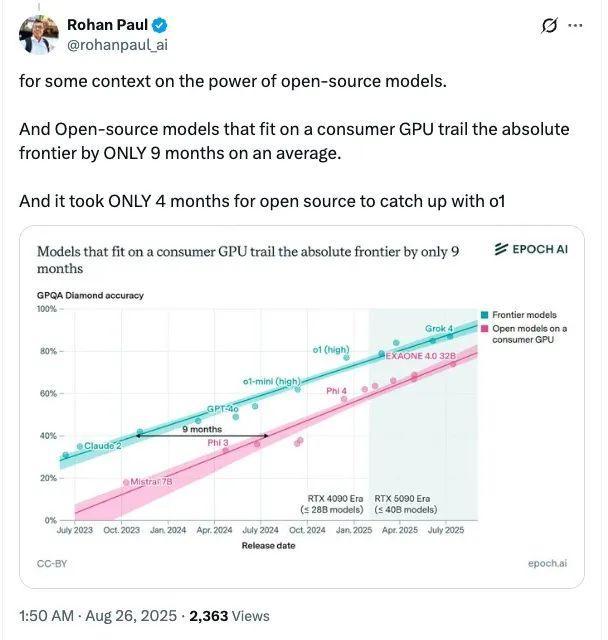This screenshot has width=608, height=640.
Task: Click the teal Frontier models legend swatch
Action: coord(484,315)
